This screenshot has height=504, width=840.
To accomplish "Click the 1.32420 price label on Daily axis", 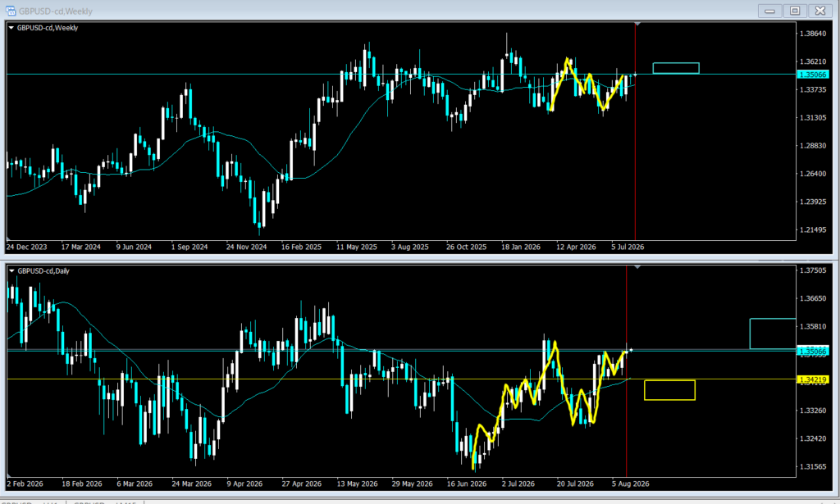I will [813, 438].
